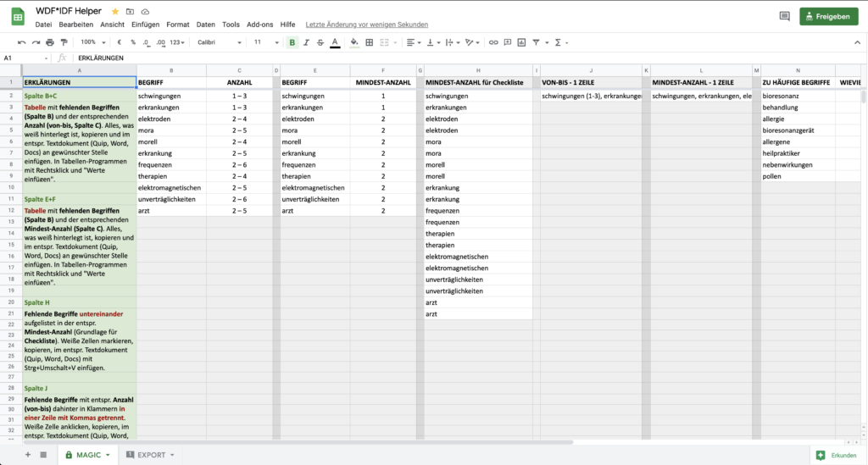This screenshot has width=868, height=465.
Task: Click the Erkunden button
Action: pyautogui.click(x=835, y=455)
